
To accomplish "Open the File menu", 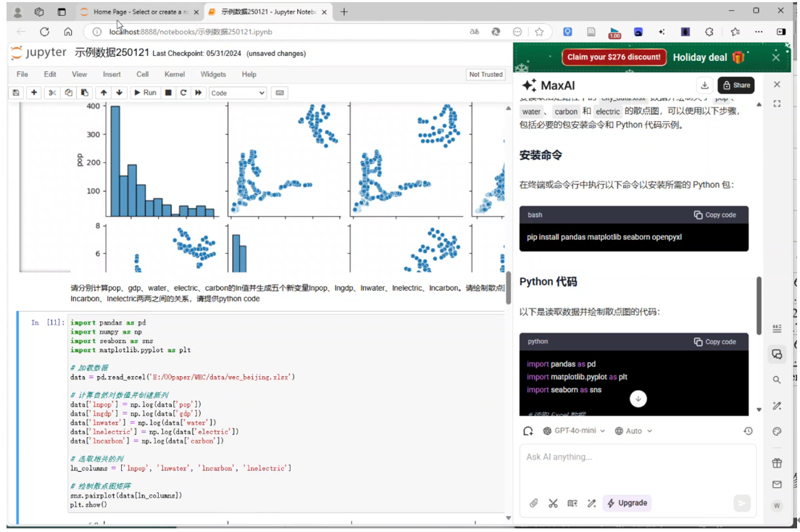I will click(x=22, y=75).
